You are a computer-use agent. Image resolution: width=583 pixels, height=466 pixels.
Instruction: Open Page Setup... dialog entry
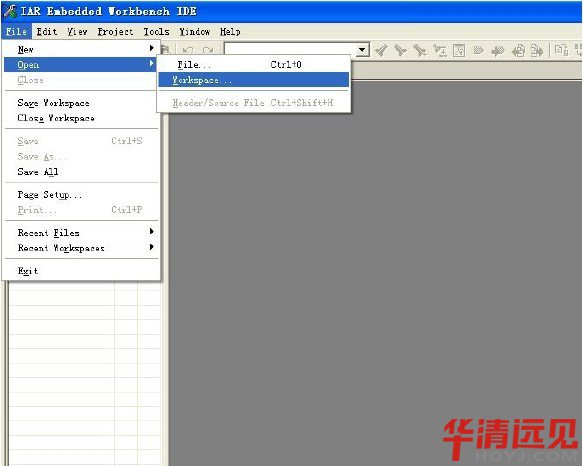click(81, 195)
